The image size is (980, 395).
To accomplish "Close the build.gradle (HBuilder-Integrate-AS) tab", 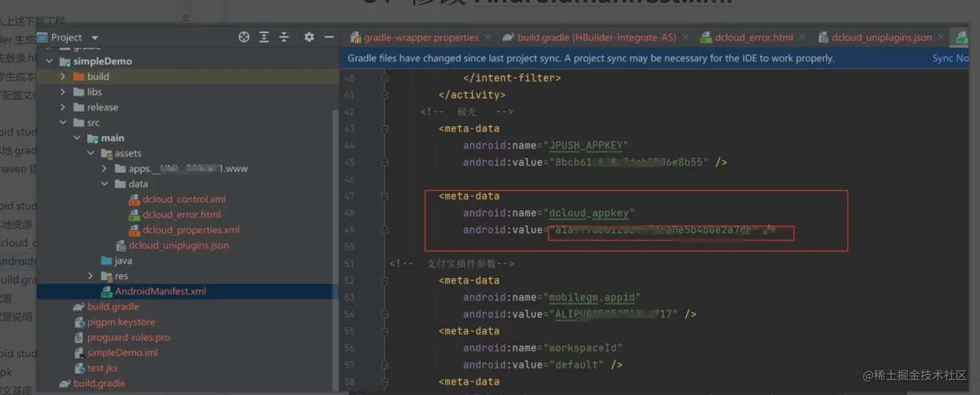I will [x=685, y=38].
